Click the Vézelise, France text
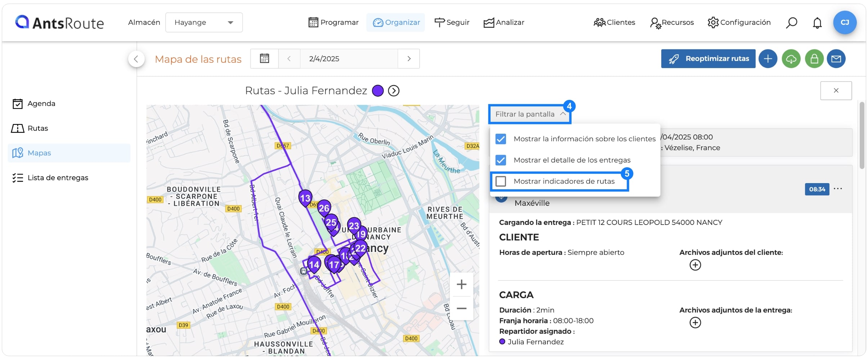Viewport: 868px width, 359px height. click(692, 148)
